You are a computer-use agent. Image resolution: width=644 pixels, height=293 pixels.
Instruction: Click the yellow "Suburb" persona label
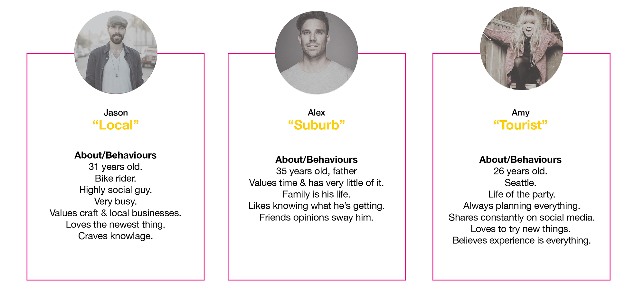[316, 125]
